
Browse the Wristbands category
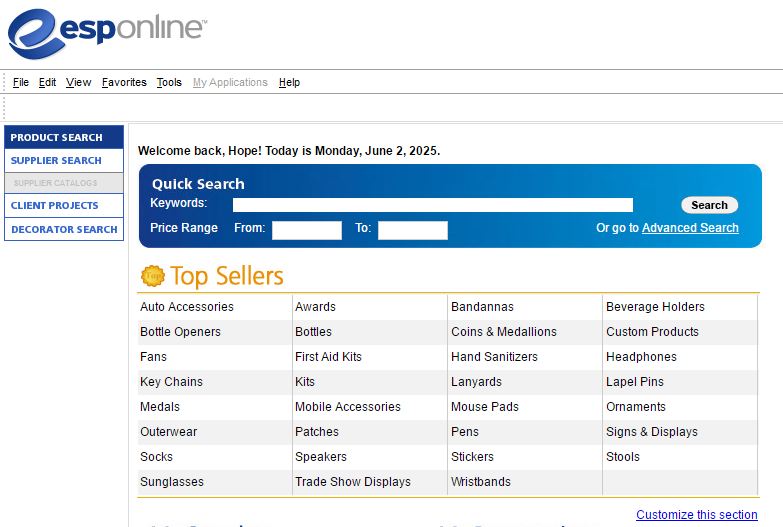(x=481, y=482)
